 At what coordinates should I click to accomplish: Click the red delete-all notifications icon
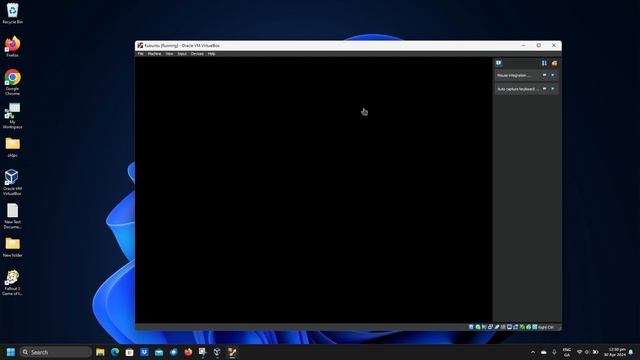554,63
